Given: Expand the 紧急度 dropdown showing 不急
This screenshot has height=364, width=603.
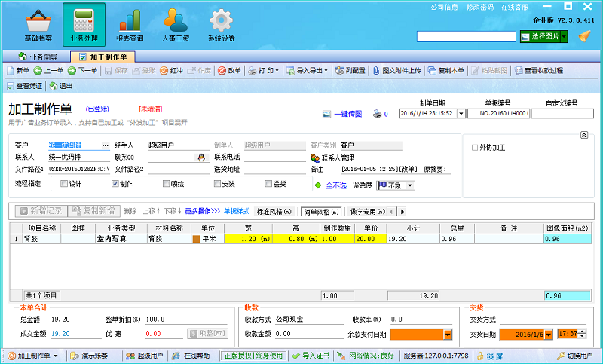Looking at the screenshot, I should click(409, 185).
